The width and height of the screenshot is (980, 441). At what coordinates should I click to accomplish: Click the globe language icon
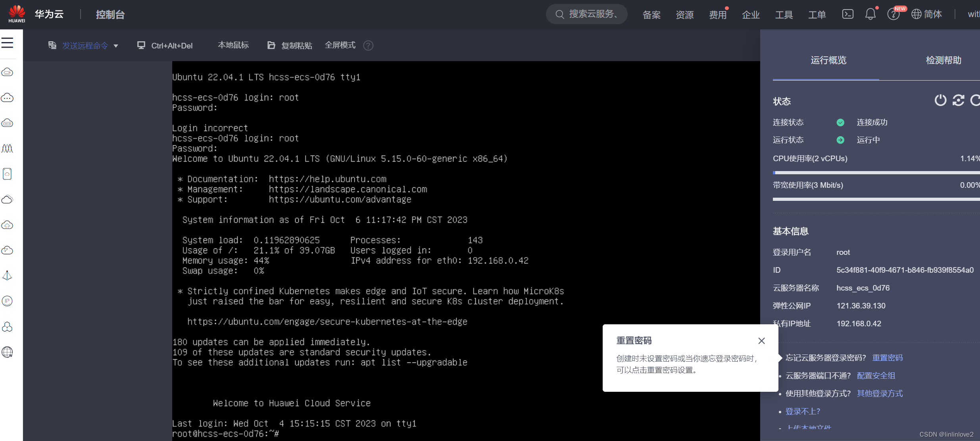(917, 14)
